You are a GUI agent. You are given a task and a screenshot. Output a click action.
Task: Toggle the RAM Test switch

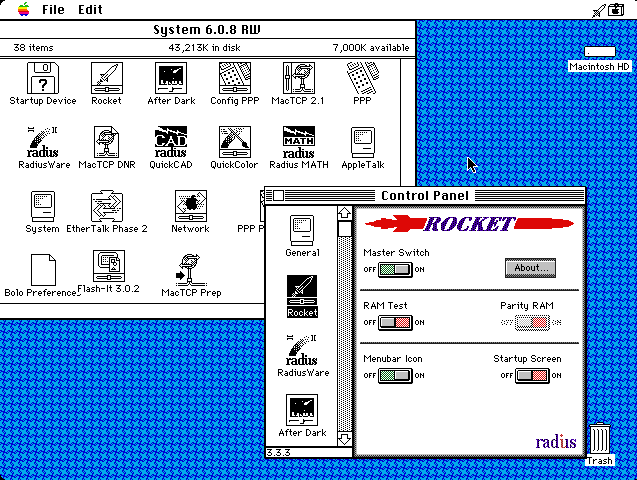(395, 323)
